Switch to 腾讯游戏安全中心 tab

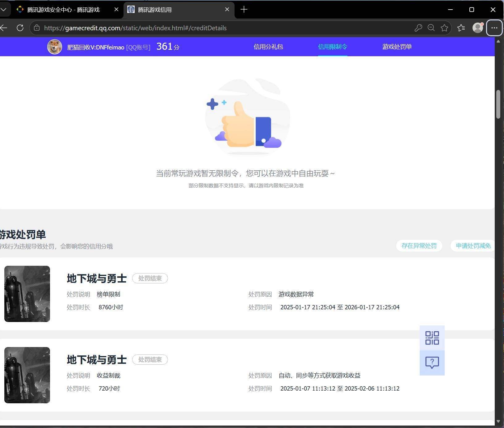coord(63,10)
